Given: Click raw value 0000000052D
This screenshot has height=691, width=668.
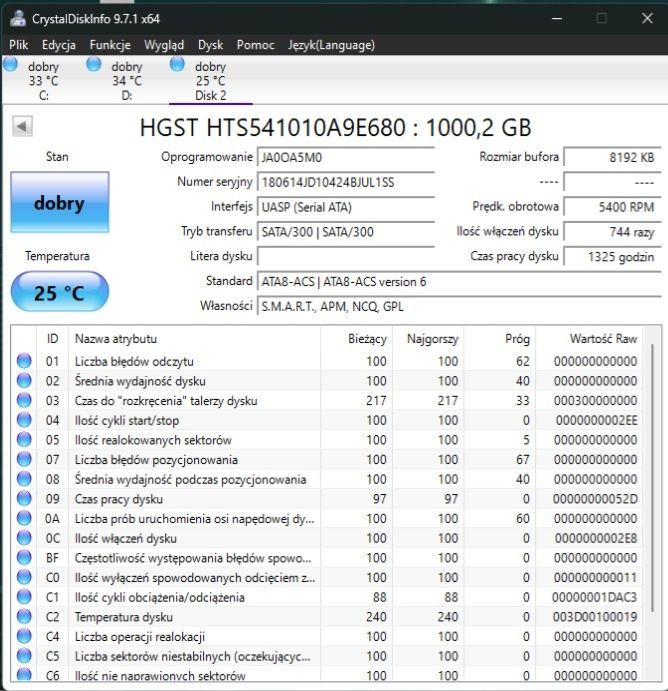Looking at the screenshot, I should click(595, 499).
